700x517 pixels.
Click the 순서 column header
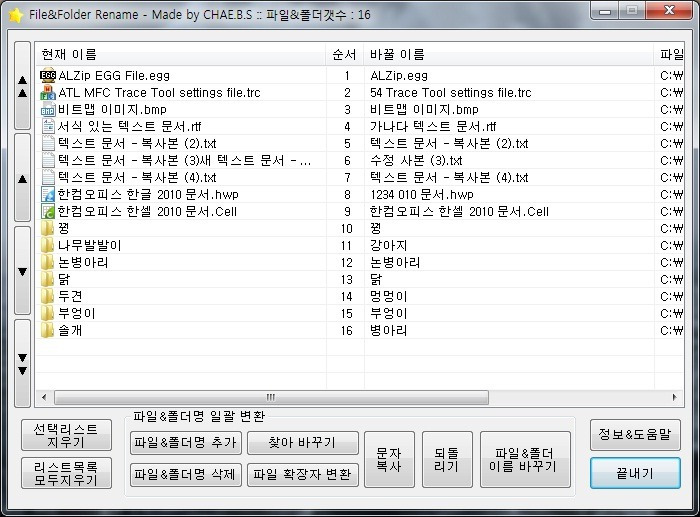345,54
